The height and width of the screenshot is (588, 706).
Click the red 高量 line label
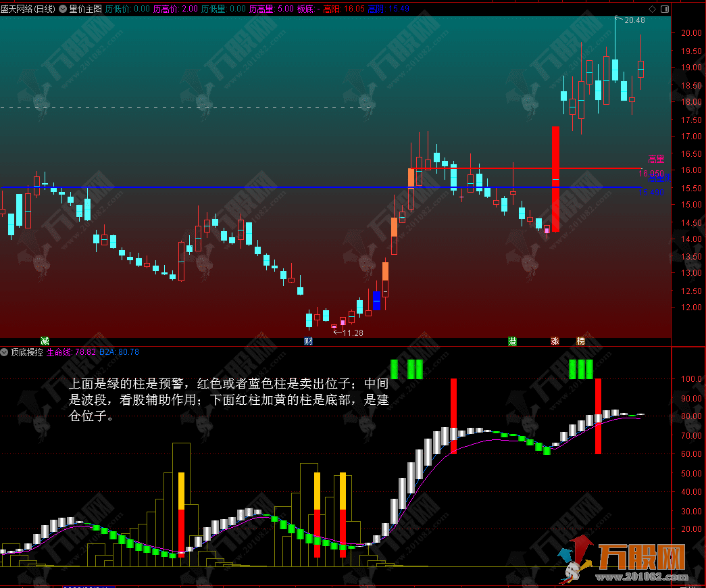[656, 160]
